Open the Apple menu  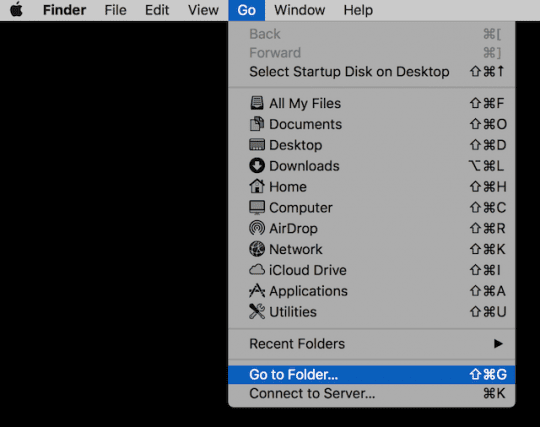[x=16, y=10]
